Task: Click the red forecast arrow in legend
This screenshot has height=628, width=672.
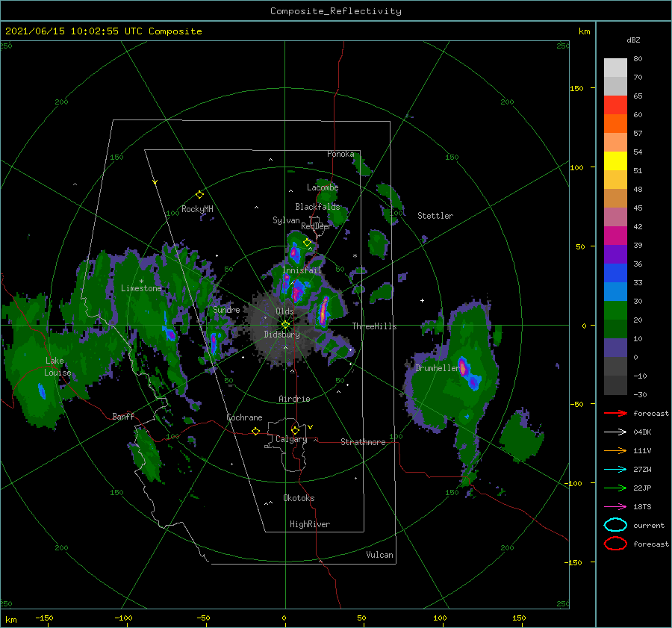Action: click(615, 413)
